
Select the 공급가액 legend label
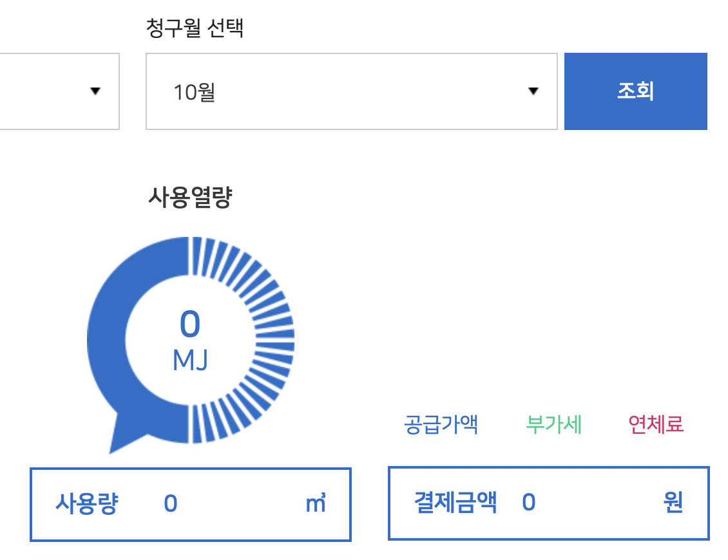pos(441,424)
